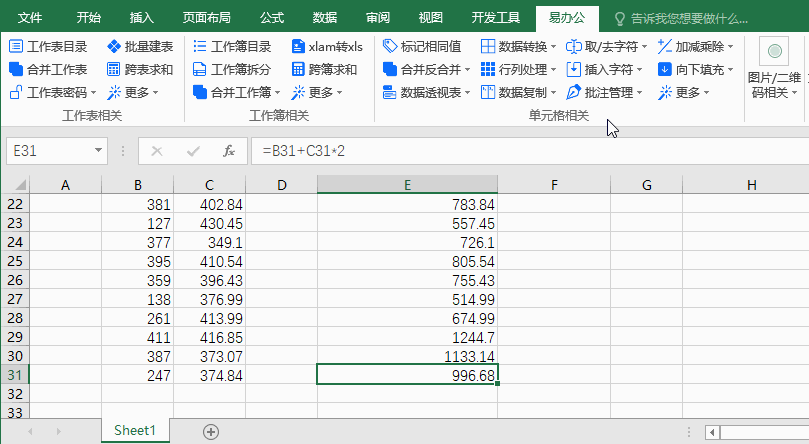Image resolution: width=809 pixels, height=444 pixels.
Task: Switch to 开始 ribbon tab
Action: click(88, 18)
